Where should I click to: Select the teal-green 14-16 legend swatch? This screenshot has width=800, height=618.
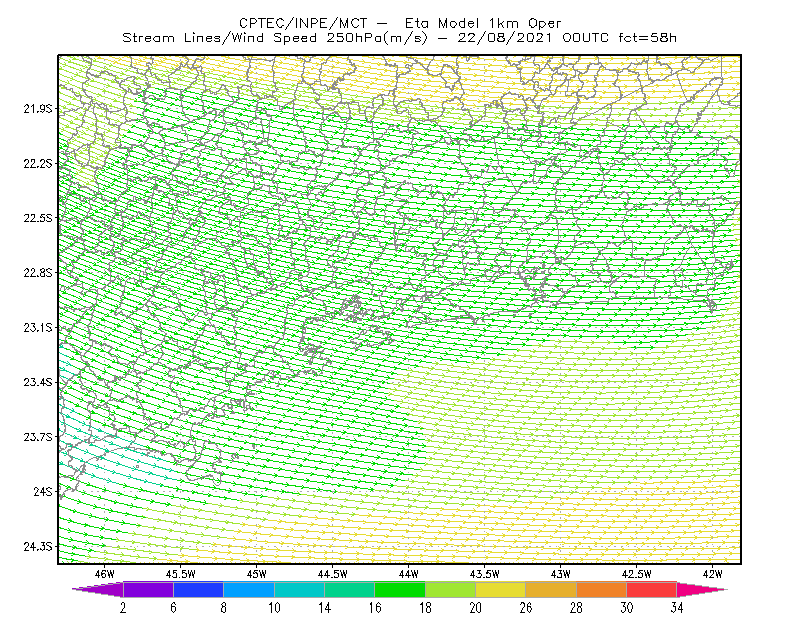coord(349,589)
